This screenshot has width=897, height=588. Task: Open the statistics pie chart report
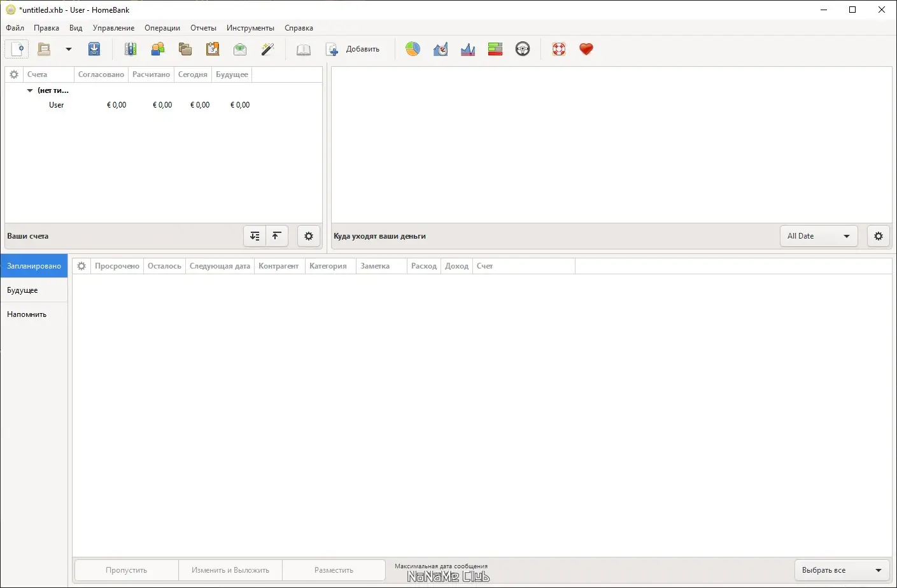pyautogui.click(x=413, y=49)
